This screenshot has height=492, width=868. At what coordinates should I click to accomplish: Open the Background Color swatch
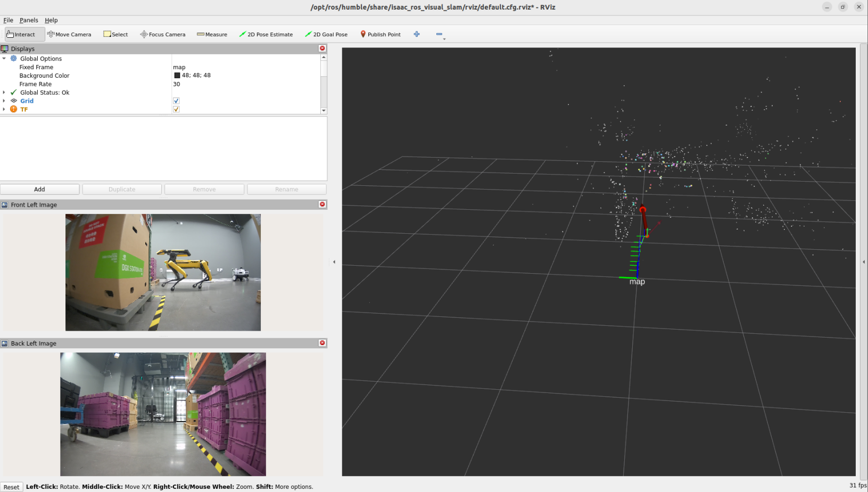pos(177,75)
